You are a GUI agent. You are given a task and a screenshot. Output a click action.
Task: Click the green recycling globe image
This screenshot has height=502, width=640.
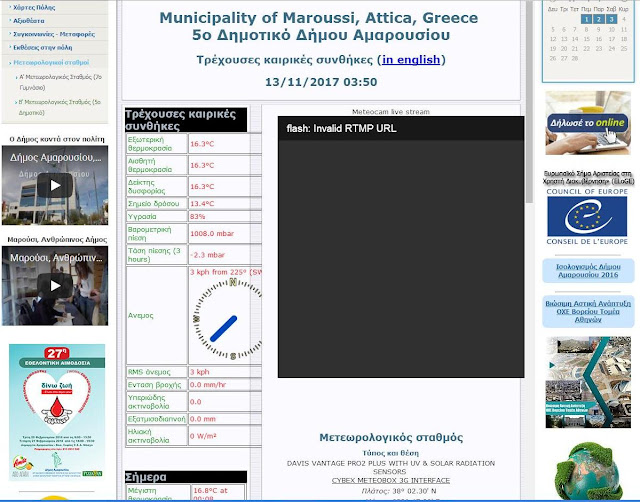(x=589, y=471)
